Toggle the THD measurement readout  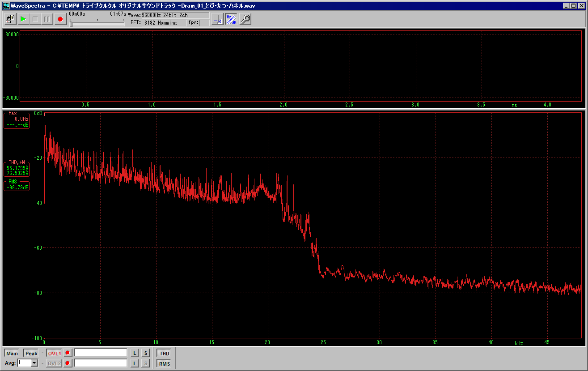[165, 353]
